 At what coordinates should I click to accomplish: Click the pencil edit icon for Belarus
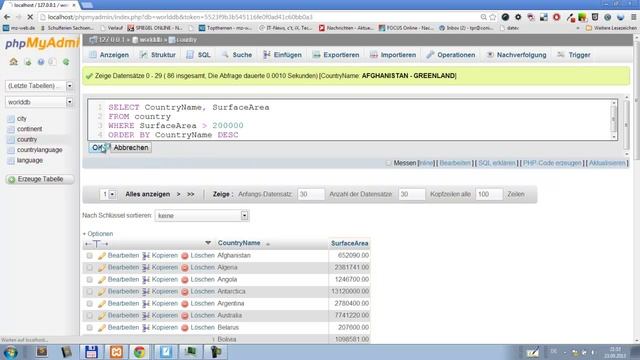102,328
